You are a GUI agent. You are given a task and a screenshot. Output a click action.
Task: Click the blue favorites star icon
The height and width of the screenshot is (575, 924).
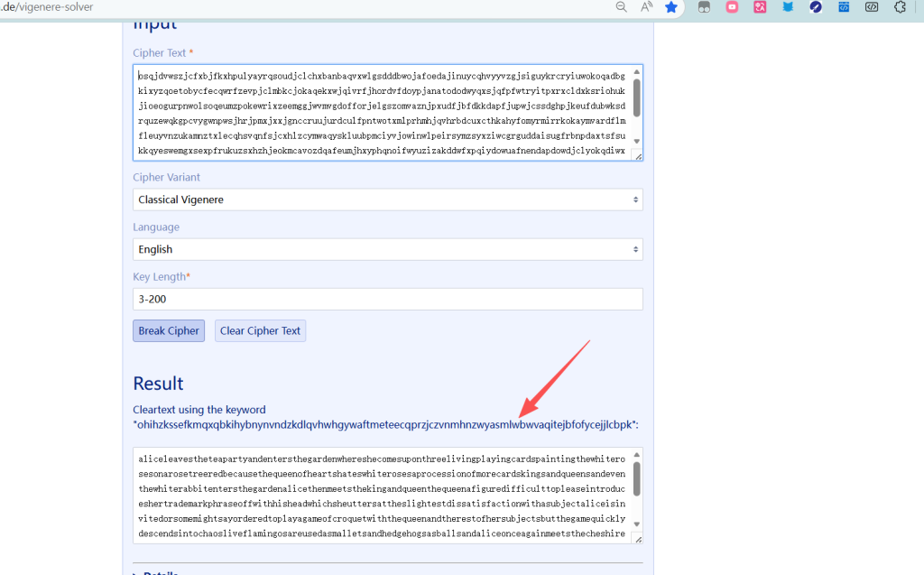[x=671, y=7]
